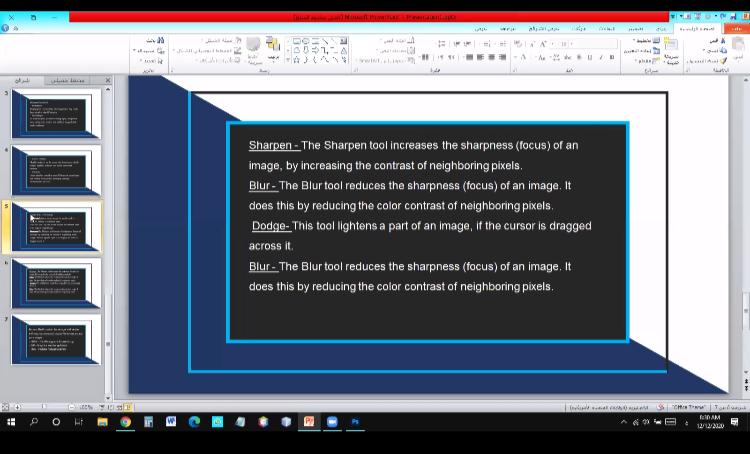This screenshot has height=454, width=750.
Task: Expand the shapes gallery more arrow
Action: pos(290,60)
